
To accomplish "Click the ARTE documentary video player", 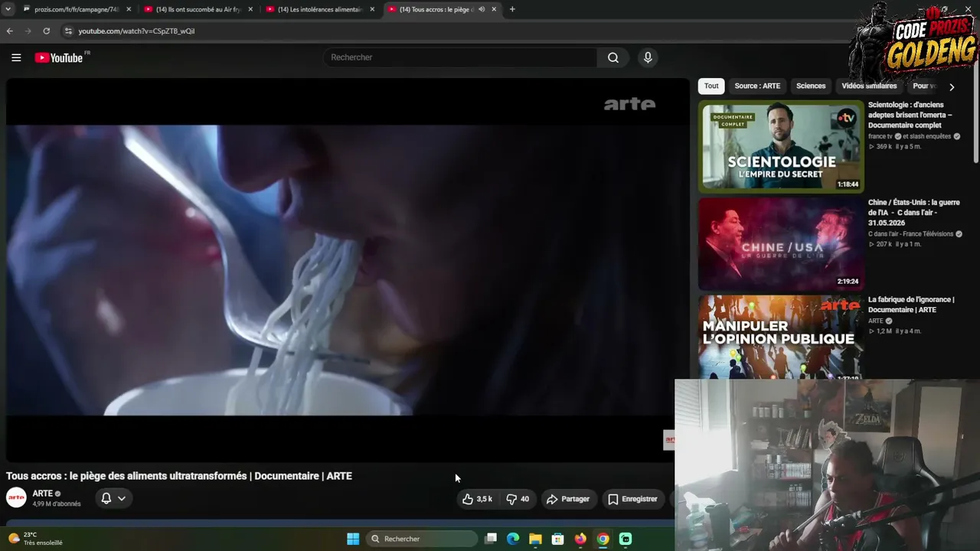I will [x=348, y=270].
